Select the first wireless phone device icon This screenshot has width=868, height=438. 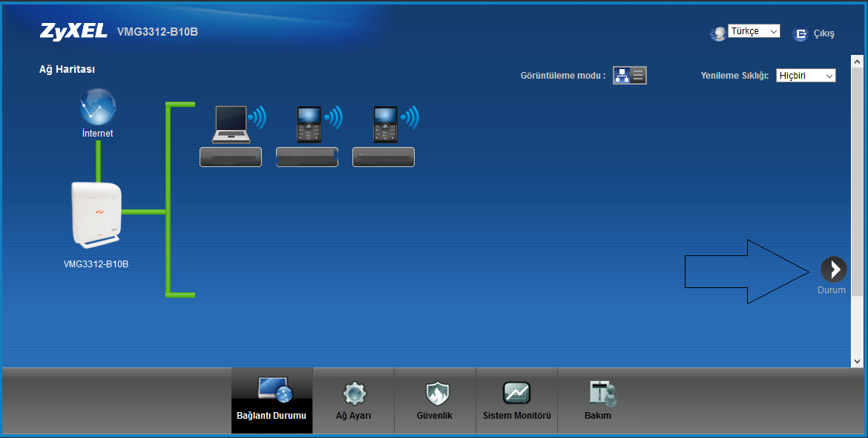coord(309,124)
